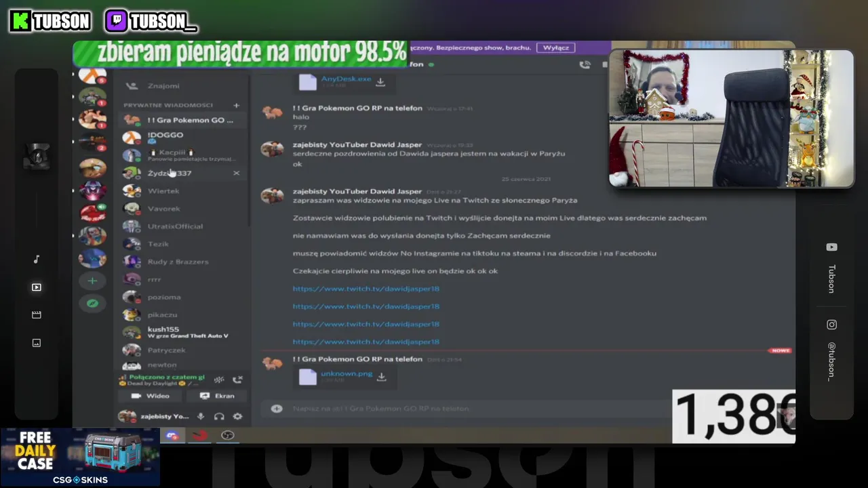Open the rrrr direct message
The width and height of the screenshot is (868, 488).
[x=182, y=279]
